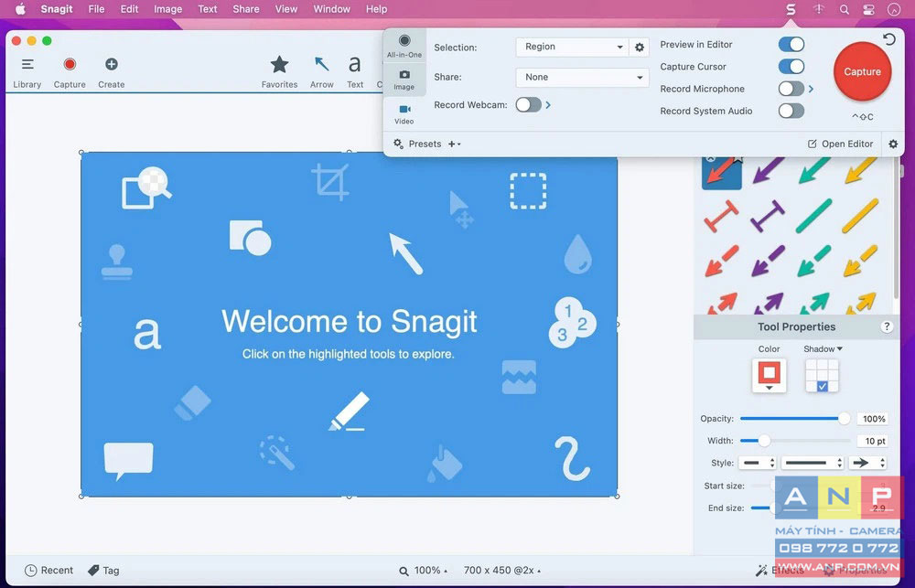
Task: Choose the purple dashed arrow quick style
Action: (768, 261)
